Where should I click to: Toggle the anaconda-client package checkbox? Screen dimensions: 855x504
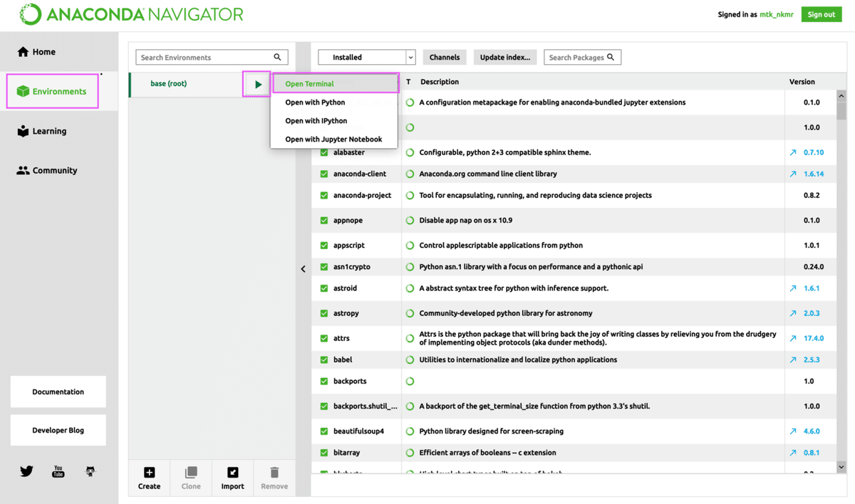point(324,174)
